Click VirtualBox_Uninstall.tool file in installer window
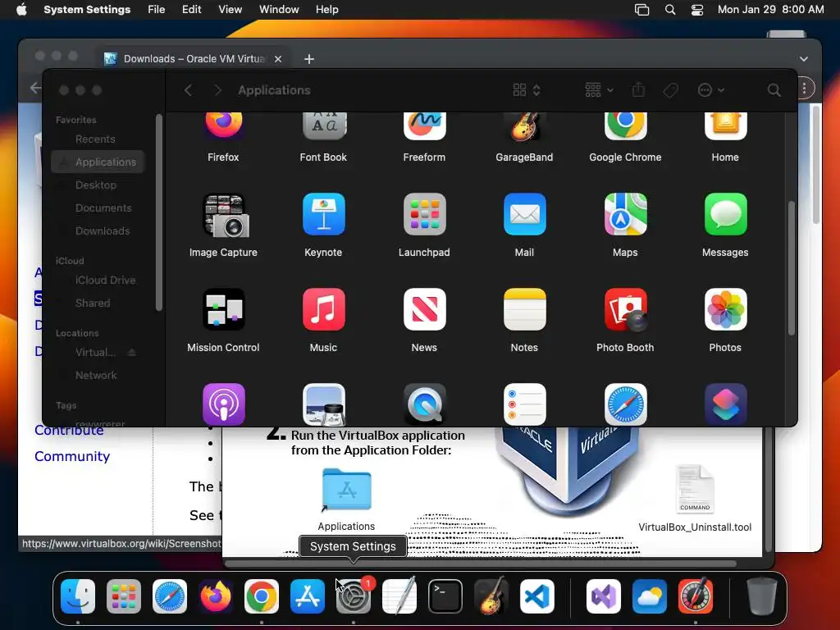Image resolution: width=840 pixels, height=630 pixels. tap(695, 498)
